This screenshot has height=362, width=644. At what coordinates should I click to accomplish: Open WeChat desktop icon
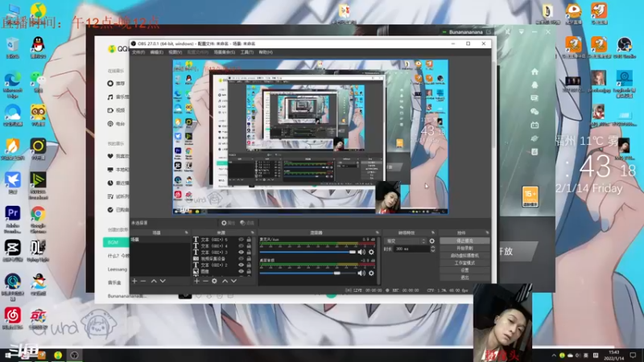(x=38, y=81)
